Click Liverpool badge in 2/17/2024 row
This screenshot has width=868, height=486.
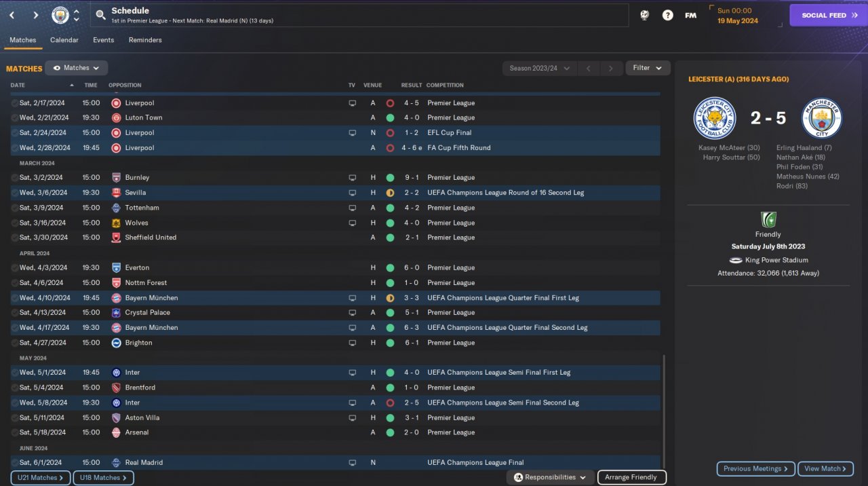[x=116, y=103]
